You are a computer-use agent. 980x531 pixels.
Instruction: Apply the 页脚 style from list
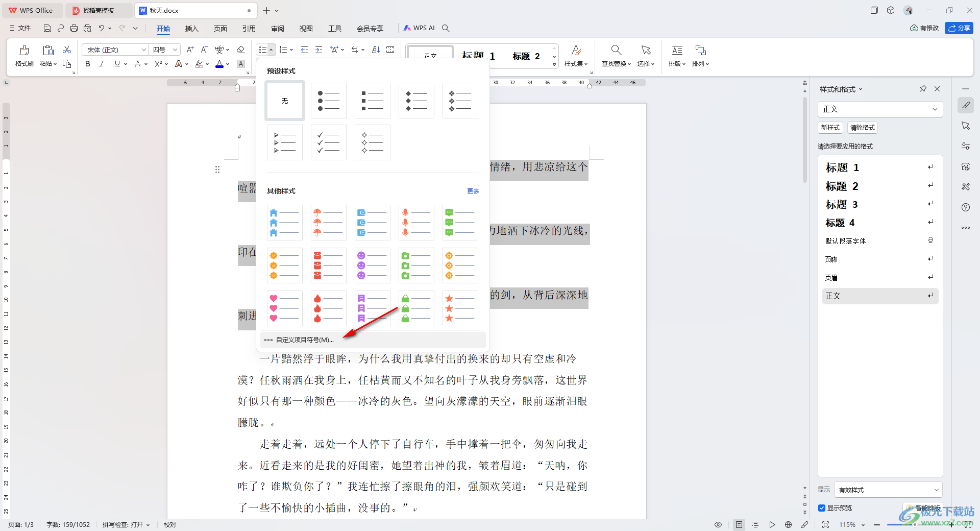880,259
